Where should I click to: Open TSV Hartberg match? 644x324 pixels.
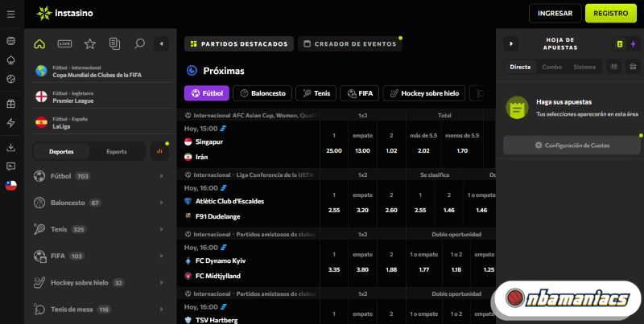click(x=249, y=312)
